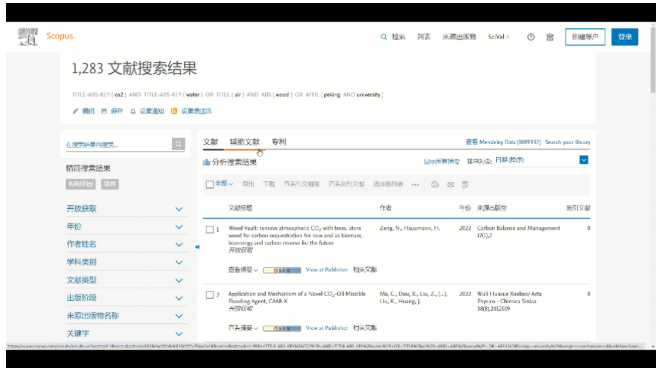
Task: Collapse sidebar using double-arrow icon
Action: point(197,247)
